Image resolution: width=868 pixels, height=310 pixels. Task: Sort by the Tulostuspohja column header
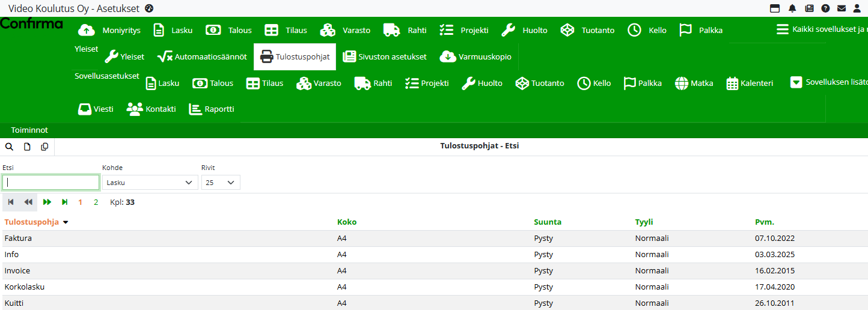tap(32, 222)
